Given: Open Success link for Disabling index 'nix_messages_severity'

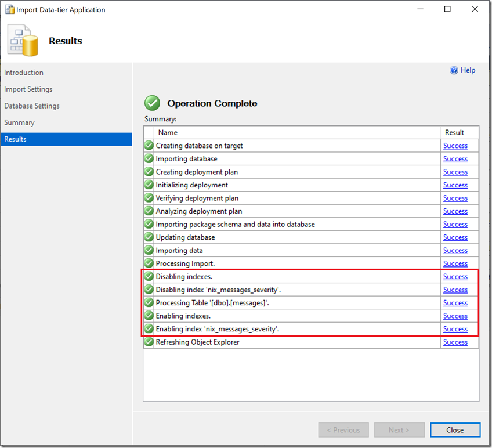Looking at the screenshot, I should point(455,290).
